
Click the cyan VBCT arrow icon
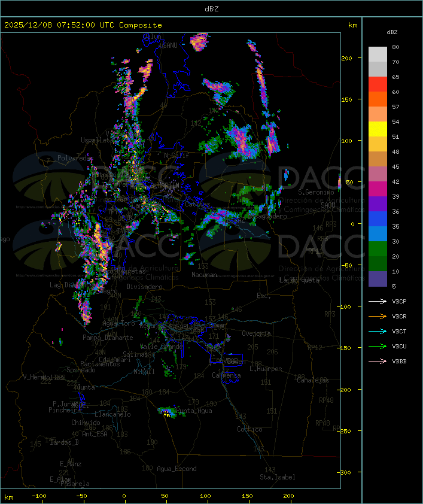pos(378,331)
